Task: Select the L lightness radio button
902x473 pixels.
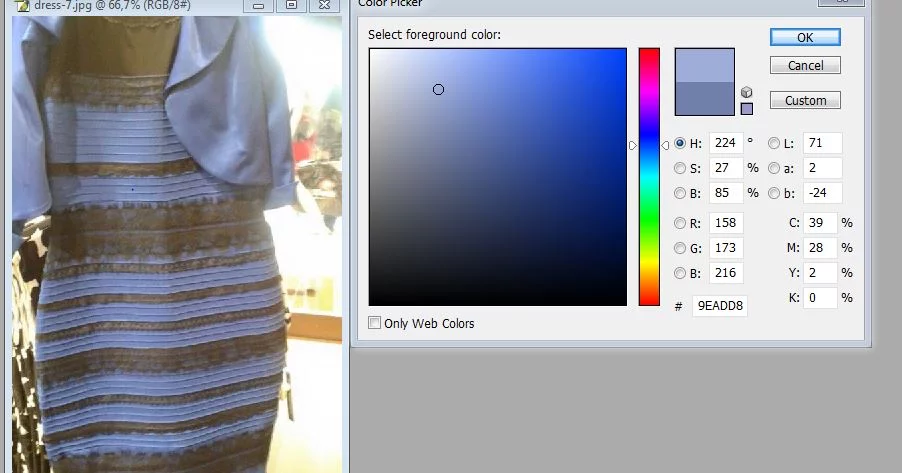Action: click(x=774, y=143)
